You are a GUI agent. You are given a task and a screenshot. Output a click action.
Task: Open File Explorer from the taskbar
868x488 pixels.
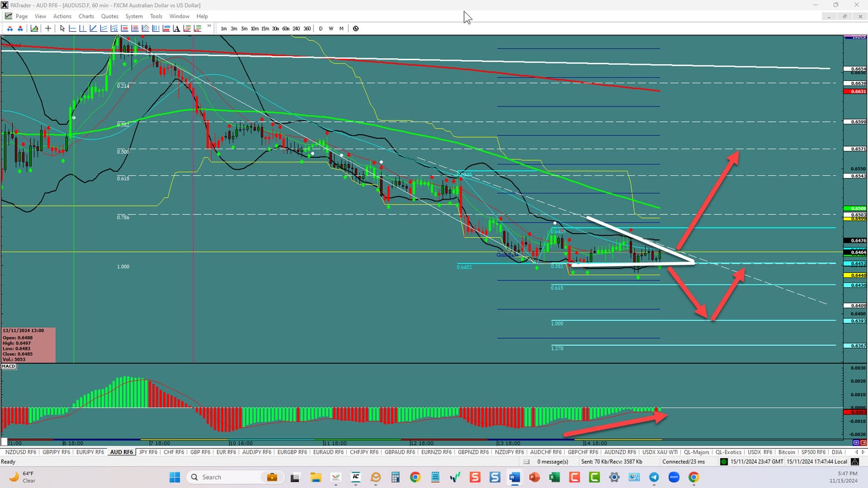(315, 477)
